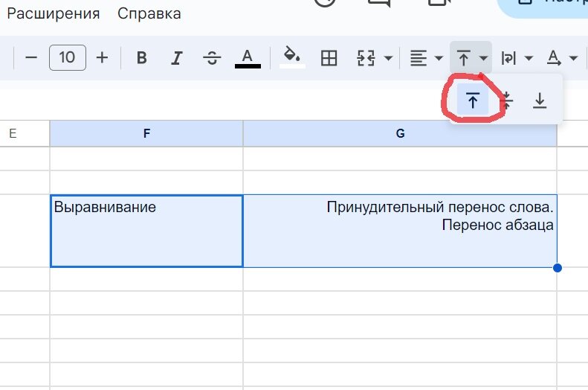The height and width of the screenshot is (390, 588).
Task: Click the blue selection fill handle
Action: coord(558,268)
